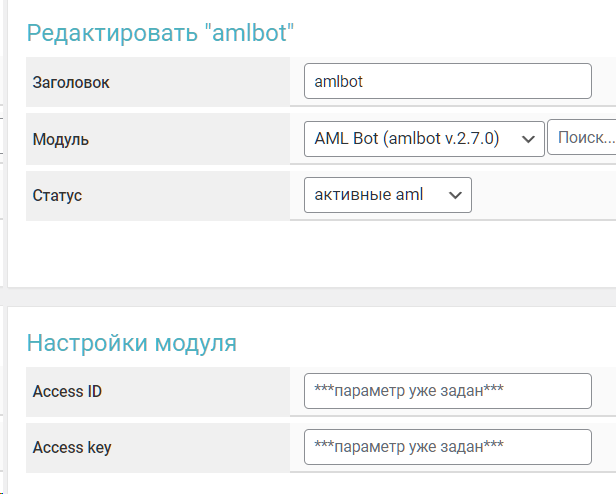The height and width of the screenshot is (494, 616).
Task: Click the Настройки модуля section heading
Action: click(x=131, y=343)
